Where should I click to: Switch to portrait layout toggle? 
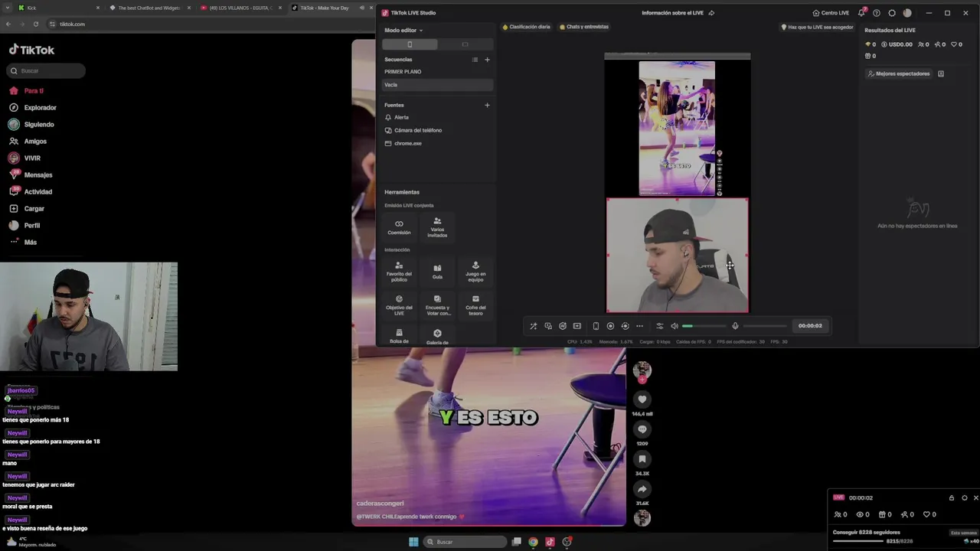[x=410, y=44]
